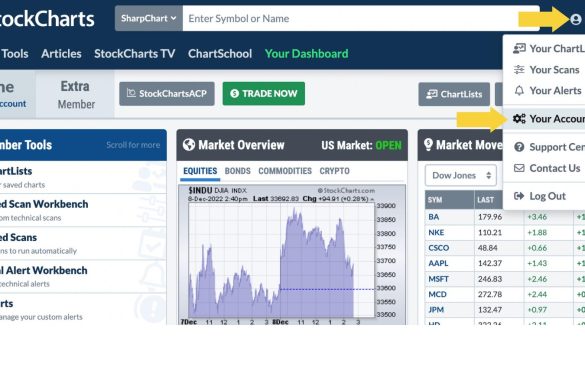585x390 pixels.
Task: Click the gears icon beside Your Account
Action: pos(519,119)
